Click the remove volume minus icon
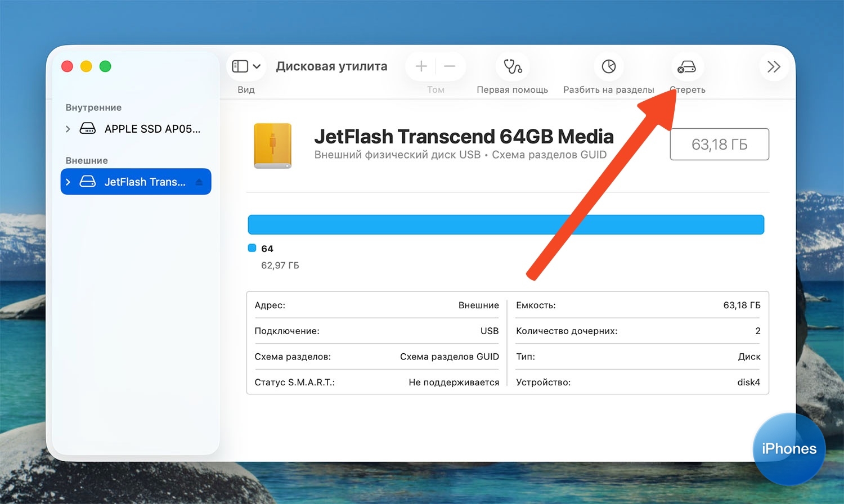The height and width of the screenshot is (504, 844). [x=450, y=66]
